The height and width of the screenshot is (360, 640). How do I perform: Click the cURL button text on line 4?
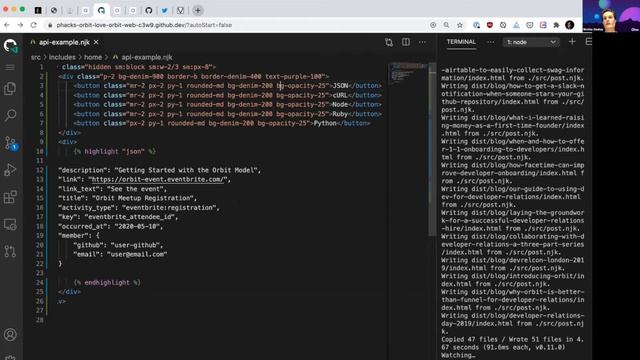340,95
